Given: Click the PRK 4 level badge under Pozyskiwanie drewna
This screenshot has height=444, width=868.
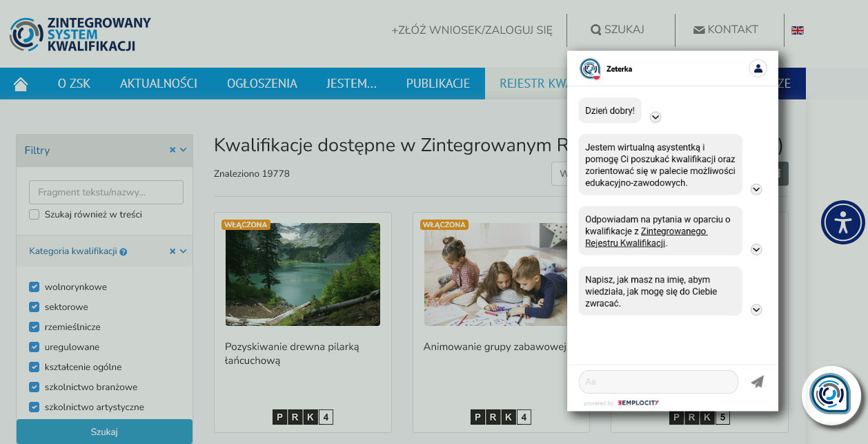Looking at the screenshot, I should pos(303,417).
